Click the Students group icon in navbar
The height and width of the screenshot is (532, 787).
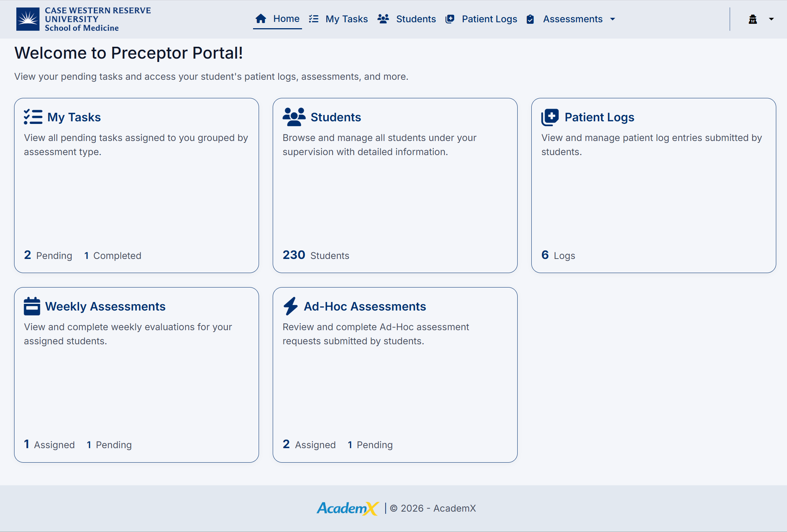(383, 19)
